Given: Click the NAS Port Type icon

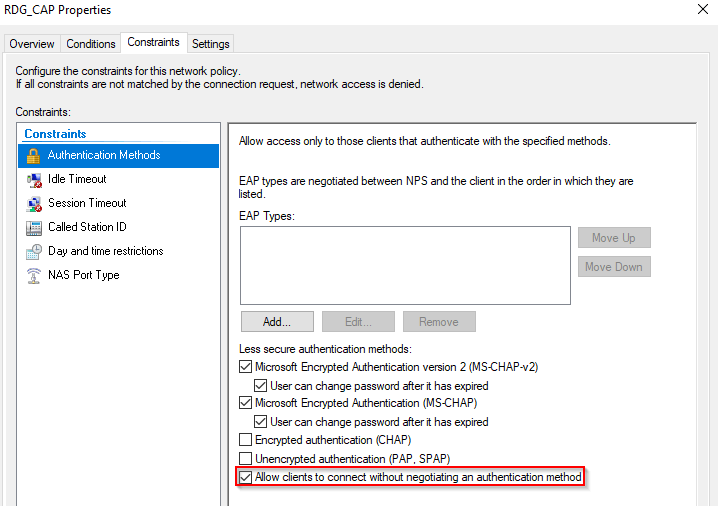Looking at the screenshot, I should pos(33,275).
